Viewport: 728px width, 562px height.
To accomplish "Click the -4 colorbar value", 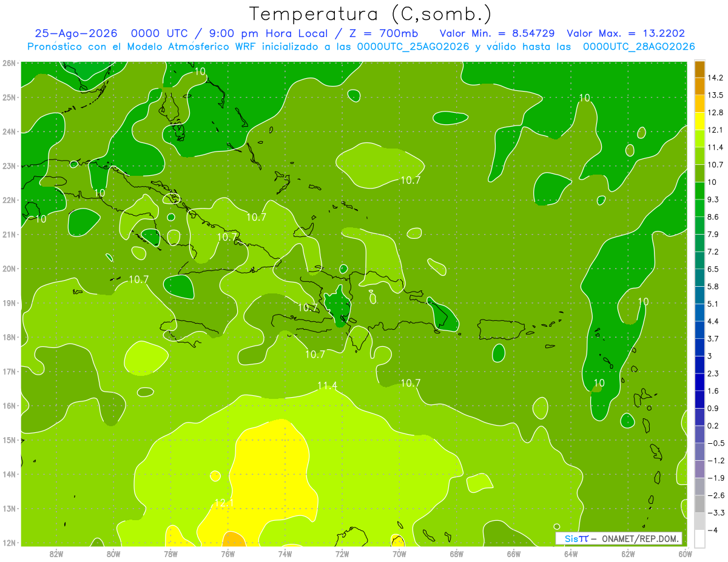I will (712, 530).
